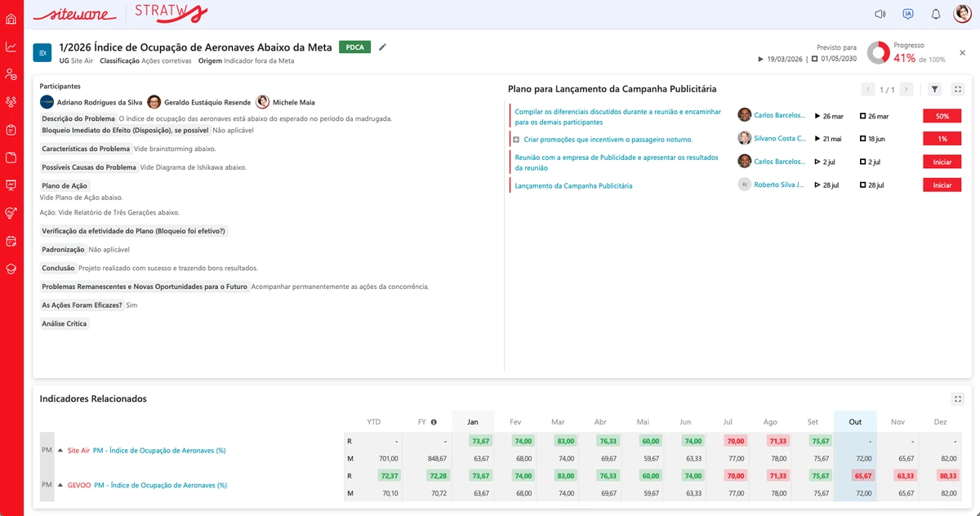The height and width of the screenshot is (516, 980).
Task: Collapse the GEVOO indicator row
Action: click(x=60, y=485)
